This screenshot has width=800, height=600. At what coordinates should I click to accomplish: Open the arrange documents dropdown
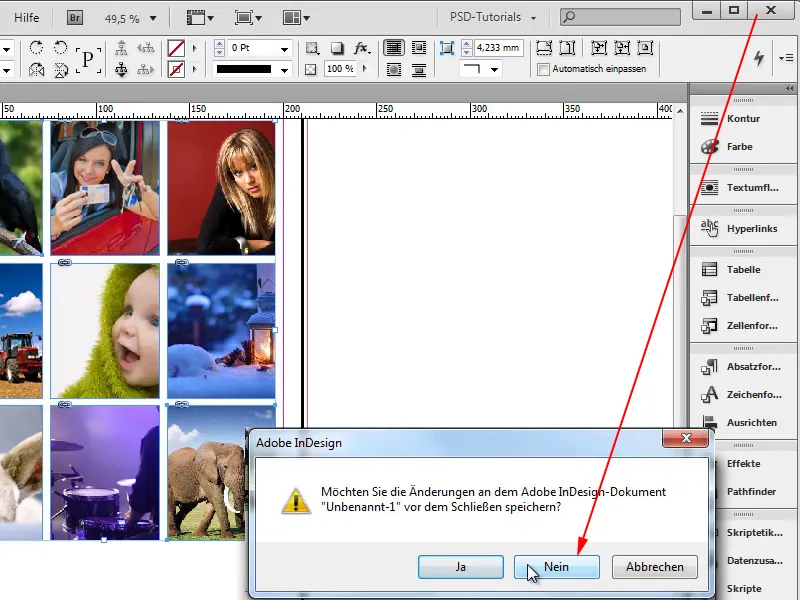point(296,18)
